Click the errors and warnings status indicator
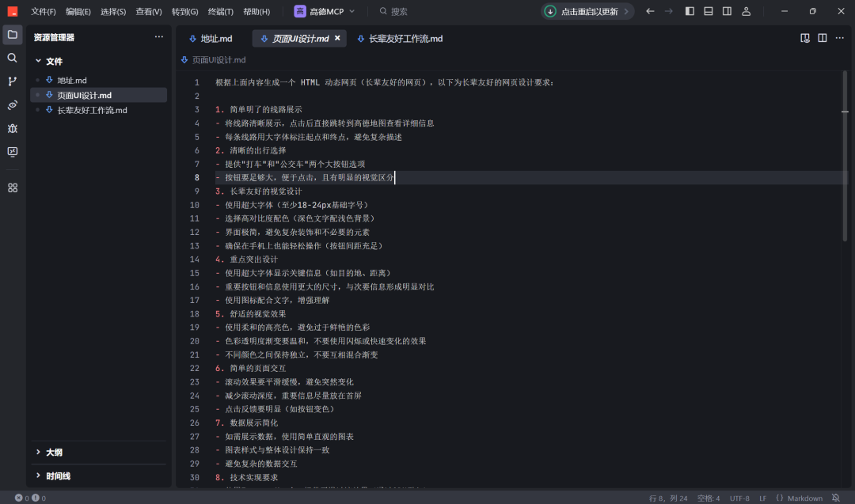 pyautogui.click(x=31, y=498)
